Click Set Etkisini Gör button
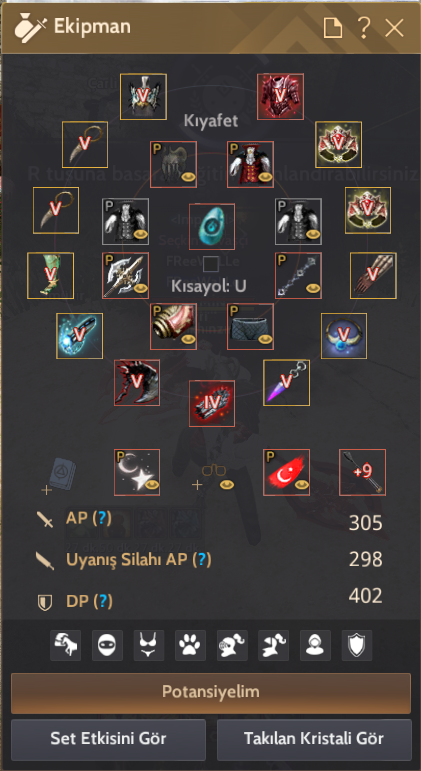The height and width of the screenshot is (771, 421). 108,739
